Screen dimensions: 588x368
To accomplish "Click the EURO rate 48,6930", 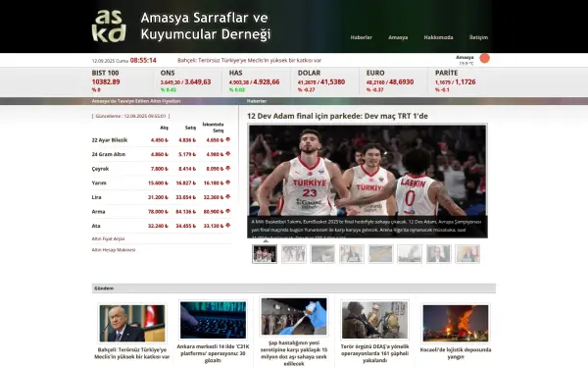I will [401, 81].
